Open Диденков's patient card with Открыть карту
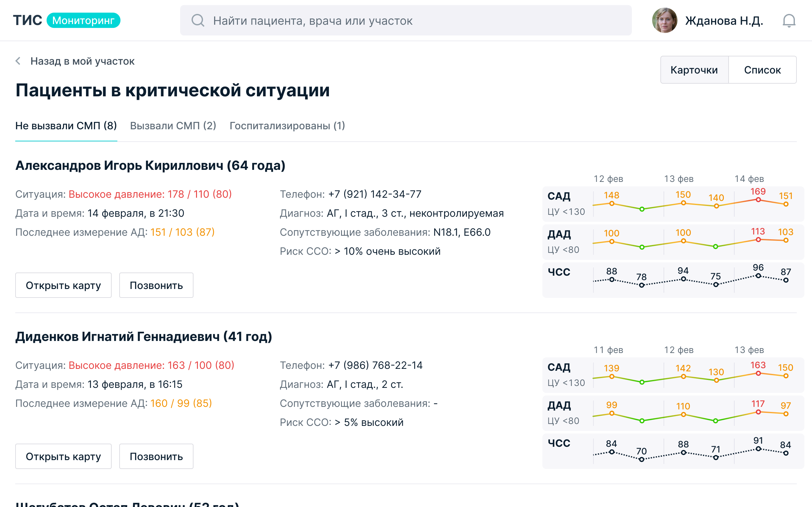This screenshot has height=507, width=812. click(x=63, y=456)
